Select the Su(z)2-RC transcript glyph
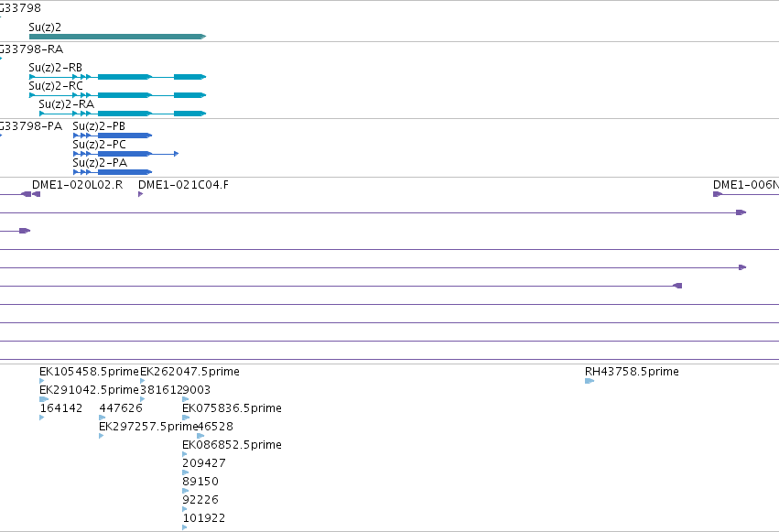Viewport: 779px width, 532px height. click(118, 95)
